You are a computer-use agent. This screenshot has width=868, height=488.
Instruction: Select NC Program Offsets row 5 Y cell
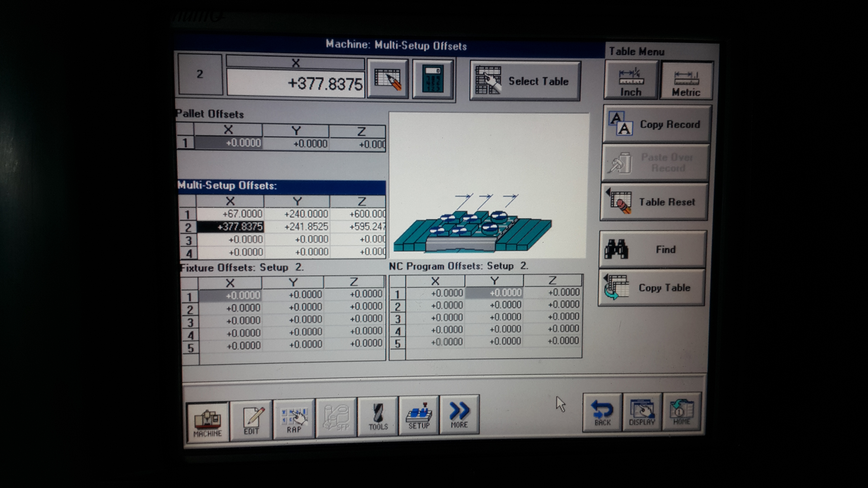494,342
